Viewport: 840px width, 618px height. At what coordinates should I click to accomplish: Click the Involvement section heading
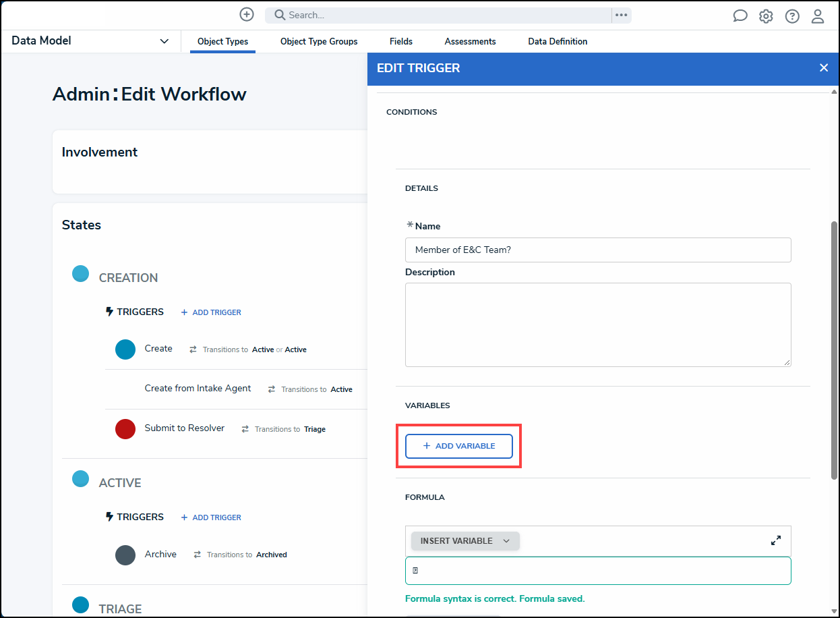100,152
